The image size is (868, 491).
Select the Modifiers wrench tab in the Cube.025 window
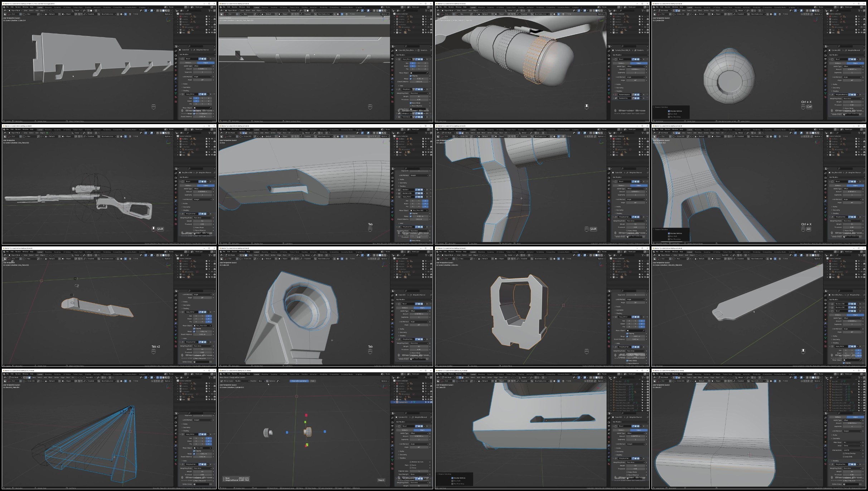[609, 446]
